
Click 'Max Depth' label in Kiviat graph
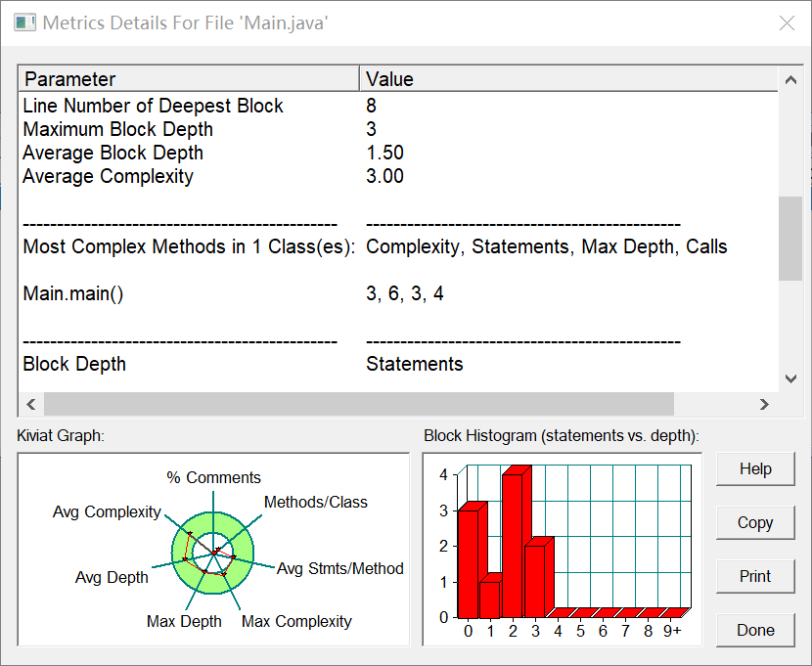tap(184, 621)
